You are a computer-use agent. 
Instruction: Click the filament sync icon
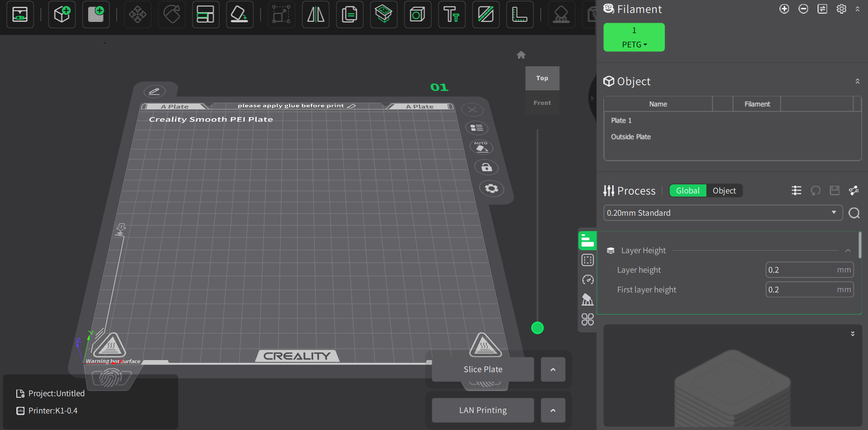coord(822,9)
